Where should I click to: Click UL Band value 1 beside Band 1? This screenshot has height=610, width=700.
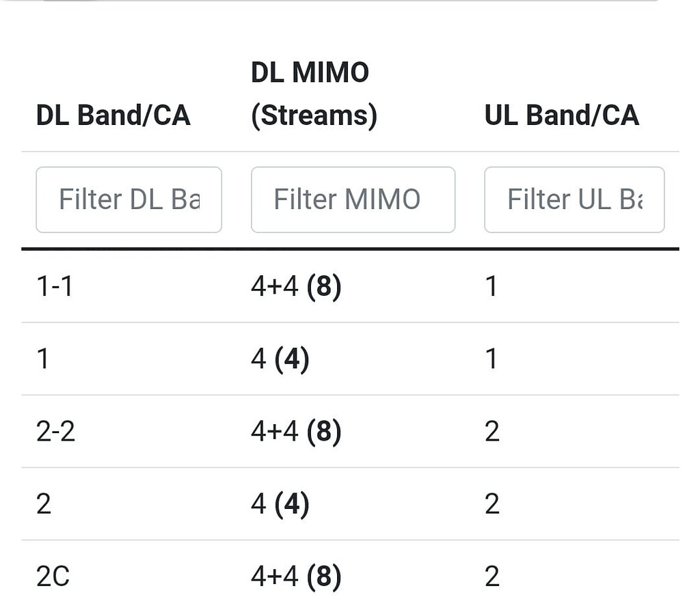point(491,359)
